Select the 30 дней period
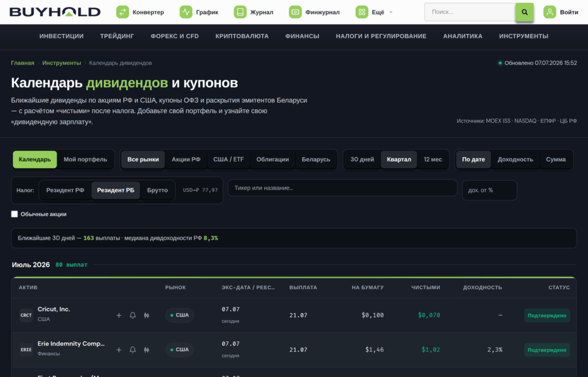This screenshot has width=588, height=377. pyautogui.click(x=362, y=160)
